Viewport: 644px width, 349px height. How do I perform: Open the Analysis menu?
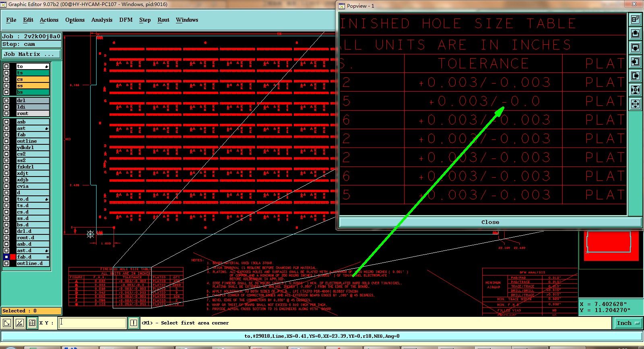(102, 20)
